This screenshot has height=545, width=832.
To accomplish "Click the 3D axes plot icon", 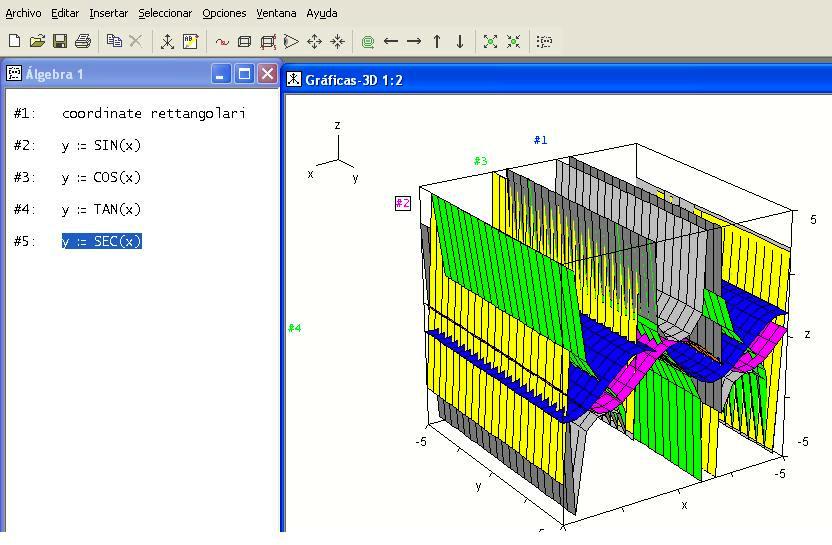I will click(167, 41).
